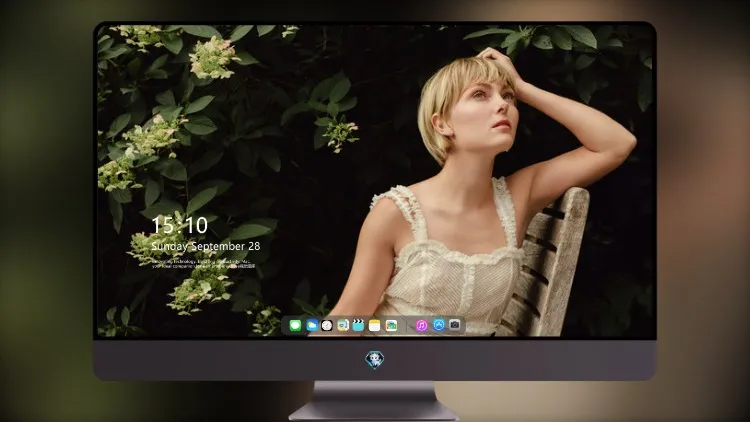Open the Camera app in the dock
Screen dimensions: 750x422
pos(455,325)
